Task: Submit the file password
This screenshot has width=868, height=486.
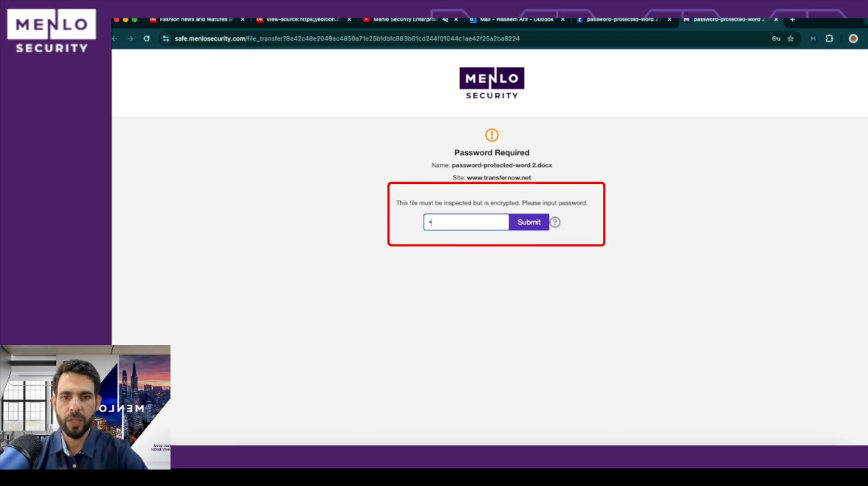Action: 528,222
